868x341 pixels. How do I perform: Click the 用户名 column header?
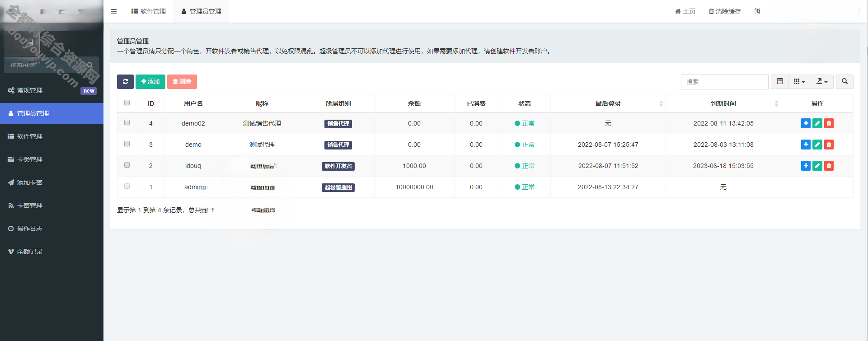tap(193, 103)
